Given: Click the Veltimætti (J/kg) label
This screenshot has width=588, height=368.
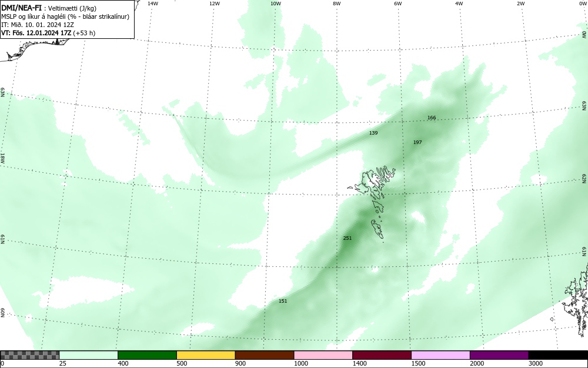Looking at the screenshot, I should pos(72,8).
